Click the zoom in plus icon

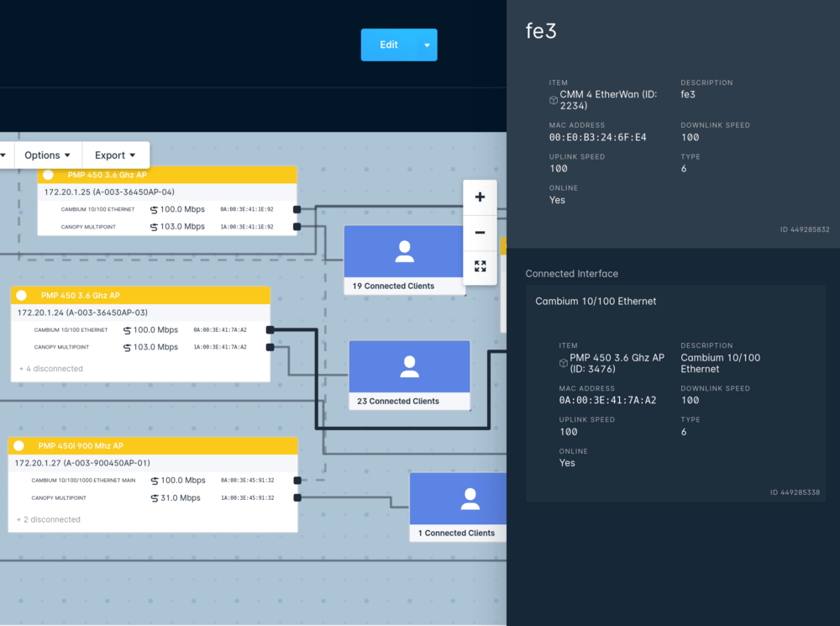(x=480, y=197)
